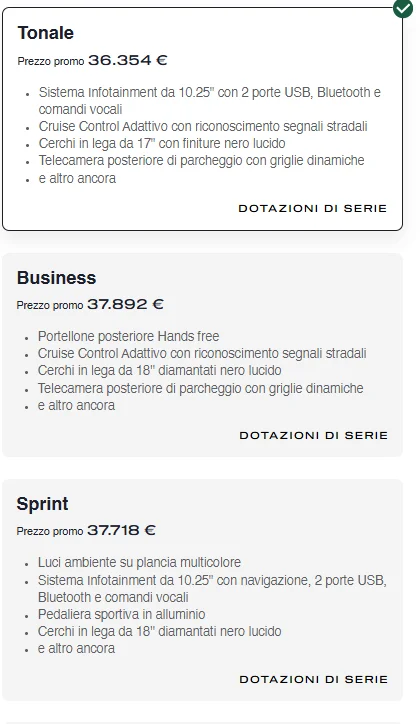Select the Tonale trim card title
This screenshot has height=724, width=420.
(x=46, y=33)
